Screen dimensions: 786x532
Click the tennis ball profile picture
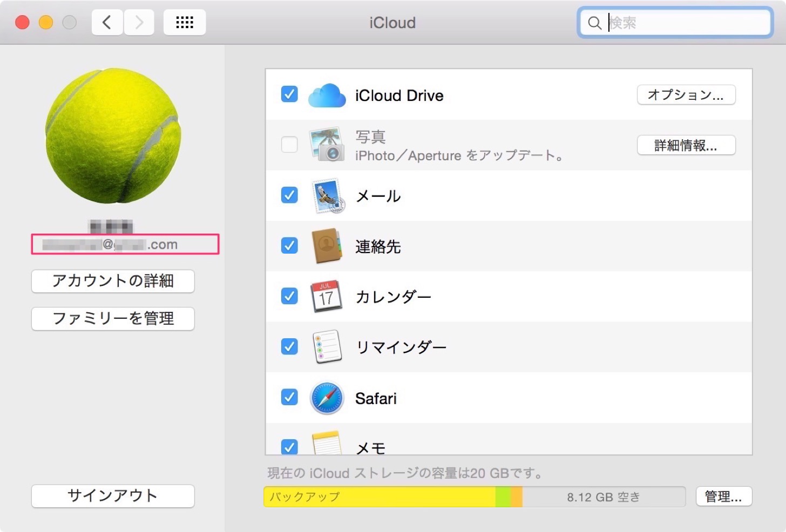point(113,135)
